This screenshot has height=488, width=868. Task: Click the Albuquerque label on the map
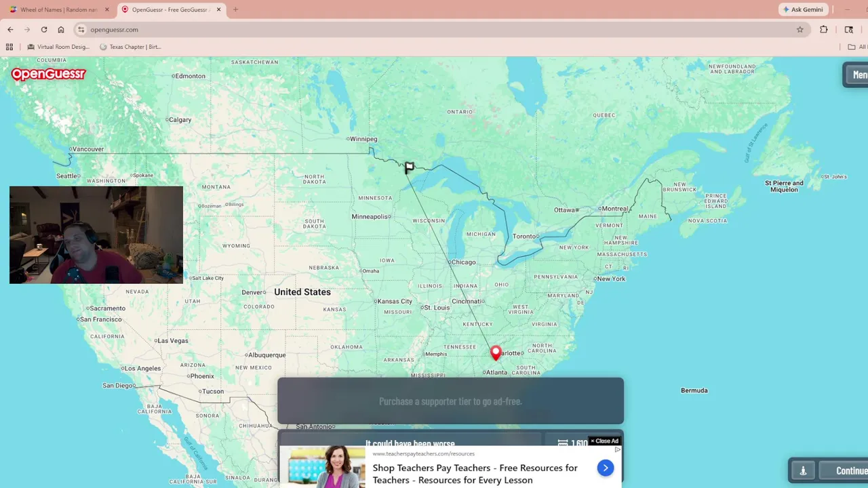pos(266,355)
